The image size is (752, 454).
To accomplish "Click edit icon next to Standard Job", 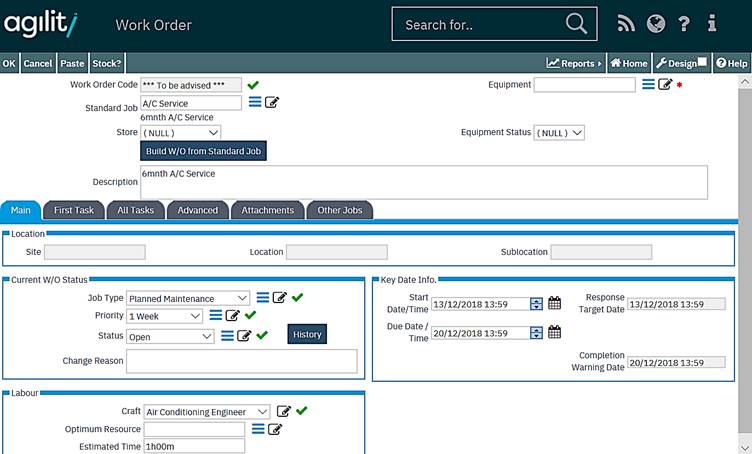I will click(x=272, y=102).
